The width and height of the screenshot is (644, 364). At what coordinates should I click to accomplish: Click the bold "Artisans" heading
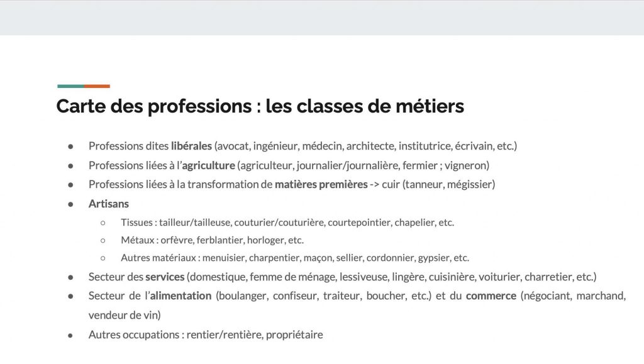(x=109, y=204)
